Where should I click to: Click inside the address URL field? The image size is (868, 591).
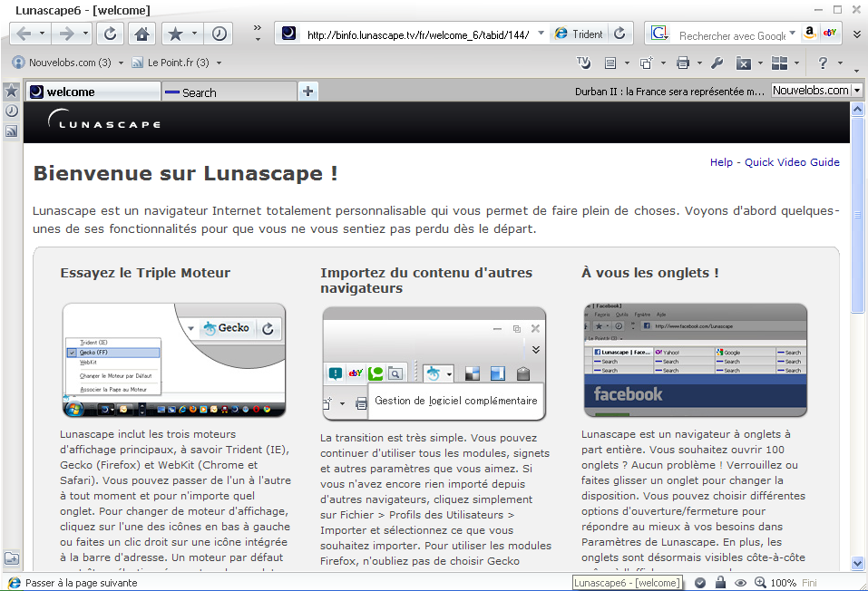tap(417, 34)
